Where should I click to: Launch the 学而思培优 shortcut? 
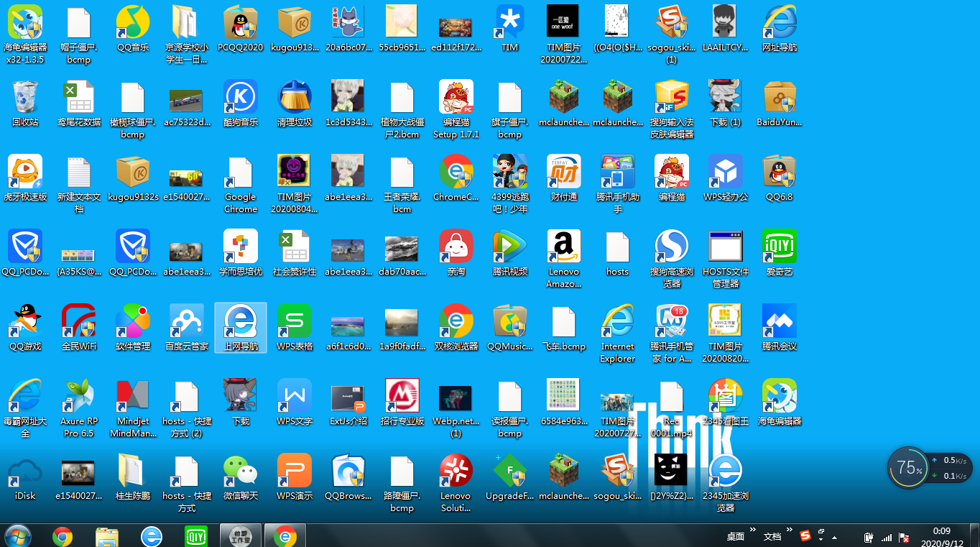241,253
